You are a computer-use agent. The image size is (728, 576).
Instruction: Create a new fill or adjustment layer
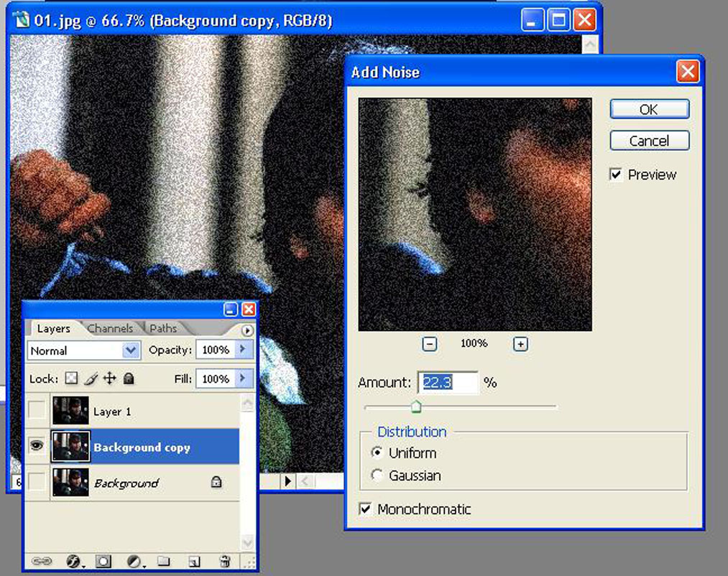(x=134, y=562)
